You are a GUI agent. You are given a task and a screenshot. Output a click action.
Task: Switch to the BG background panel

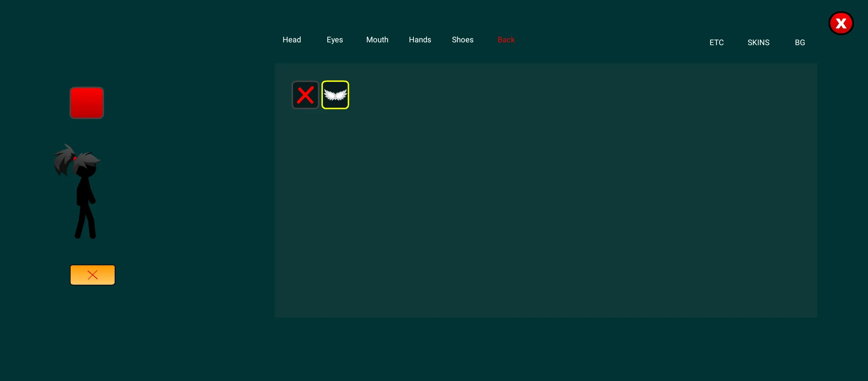point(801,42)
